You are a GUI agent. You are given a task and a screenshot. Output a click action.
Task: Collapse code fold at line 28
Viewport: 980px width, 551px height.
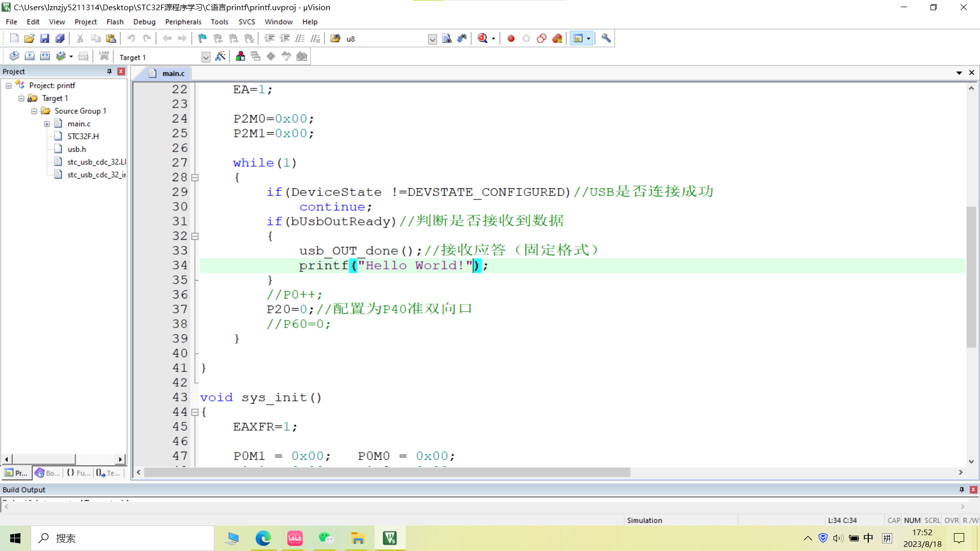coord(194,178)
